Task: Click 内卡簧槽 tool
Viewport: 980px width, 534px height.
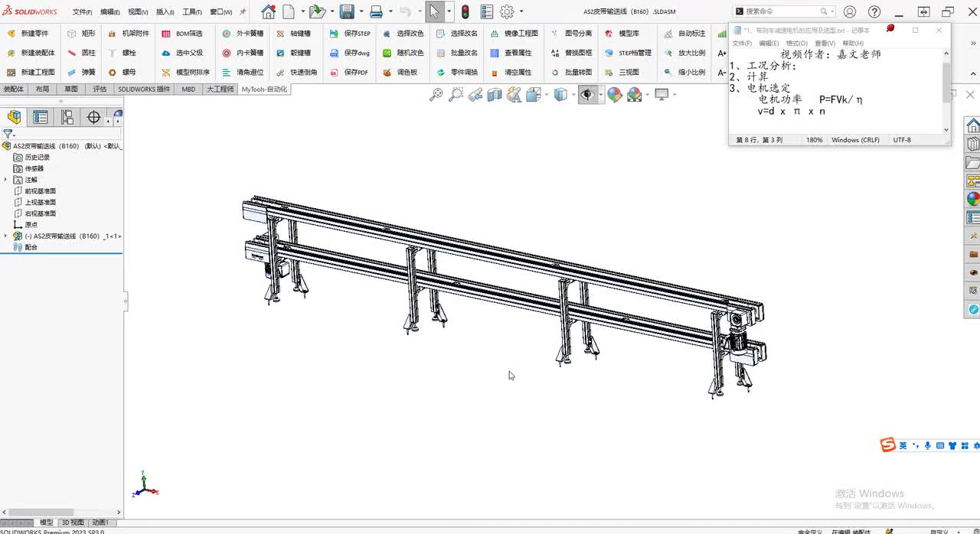Action: (243, 53)
